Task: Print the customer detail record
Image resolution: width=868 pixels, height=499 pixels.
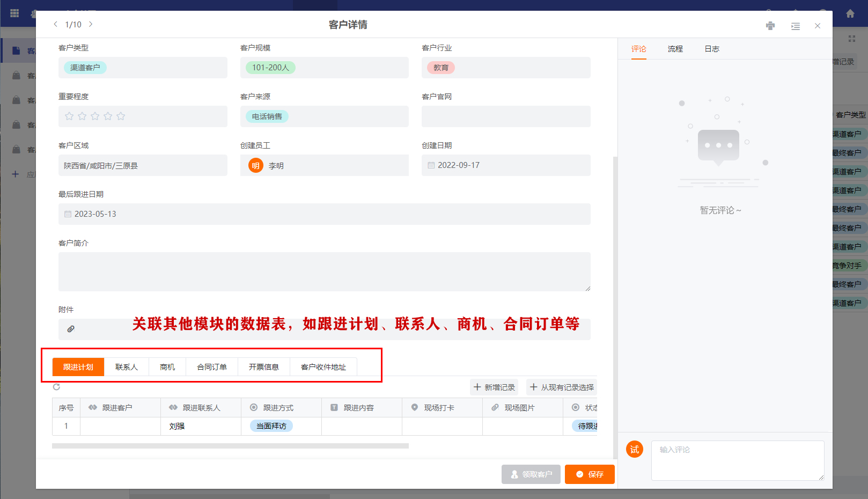Action: [770, 25]
